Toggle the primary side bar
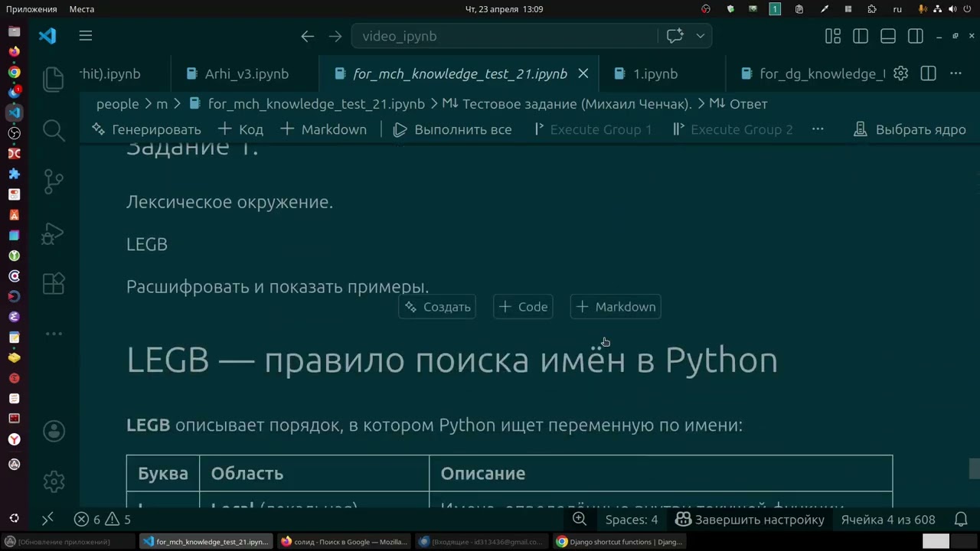 861,36
